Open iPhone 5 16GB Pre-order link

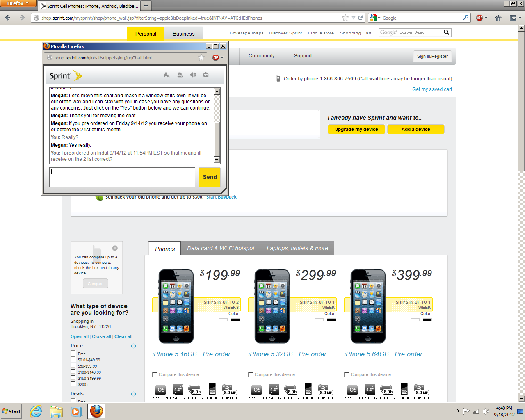point(191,354)
